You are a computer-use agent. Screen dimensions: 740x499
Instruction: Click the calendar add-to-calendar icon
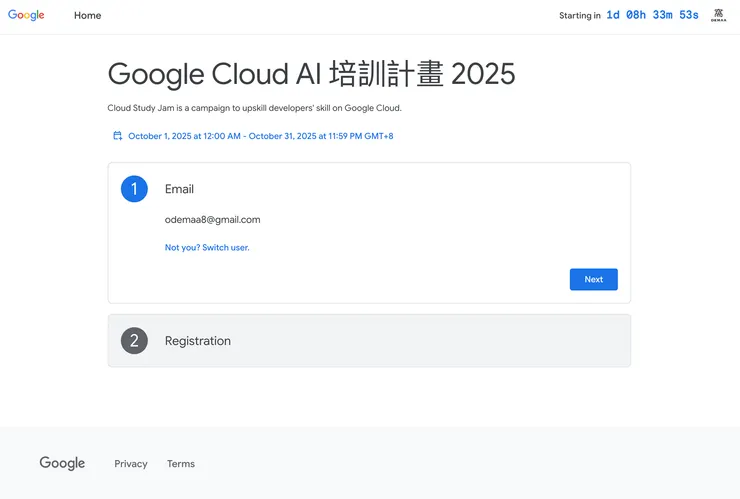coord(118,136)
